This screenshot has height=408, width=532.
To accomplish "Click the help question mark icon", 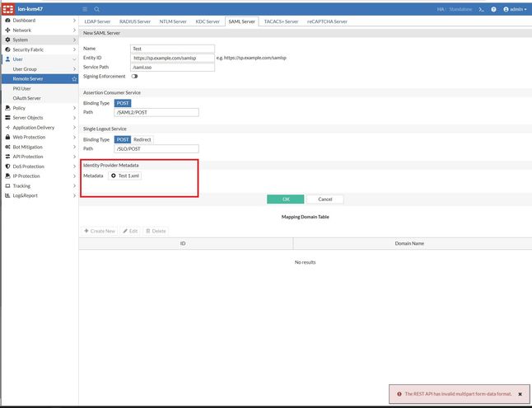I will [x=493, y=9].
